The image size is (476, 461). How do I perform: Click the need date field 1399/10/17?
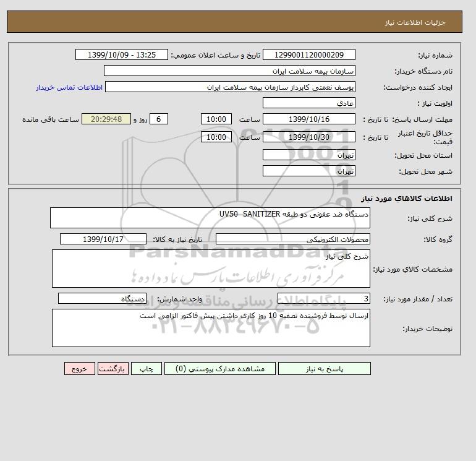(103, 239)
